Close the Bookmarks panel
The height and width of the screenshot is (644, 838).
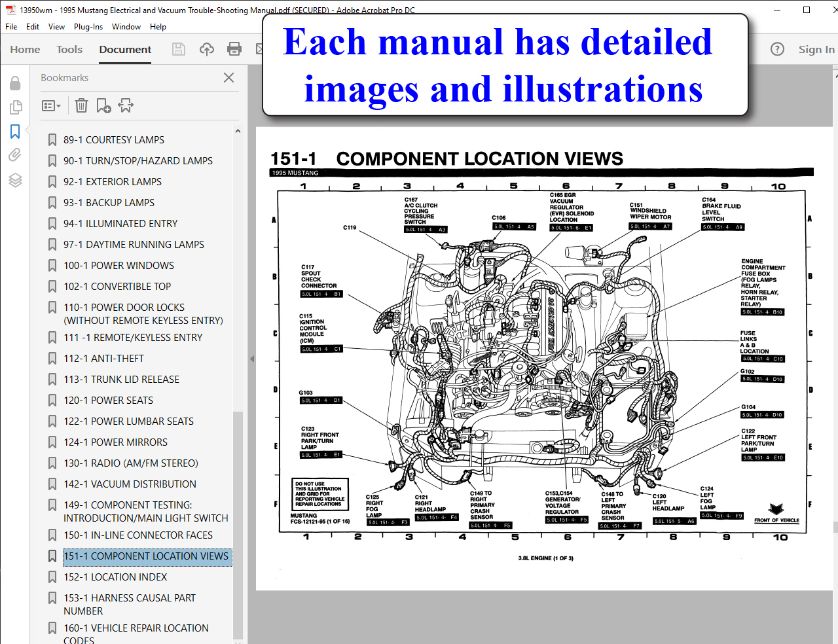point(228,78)
